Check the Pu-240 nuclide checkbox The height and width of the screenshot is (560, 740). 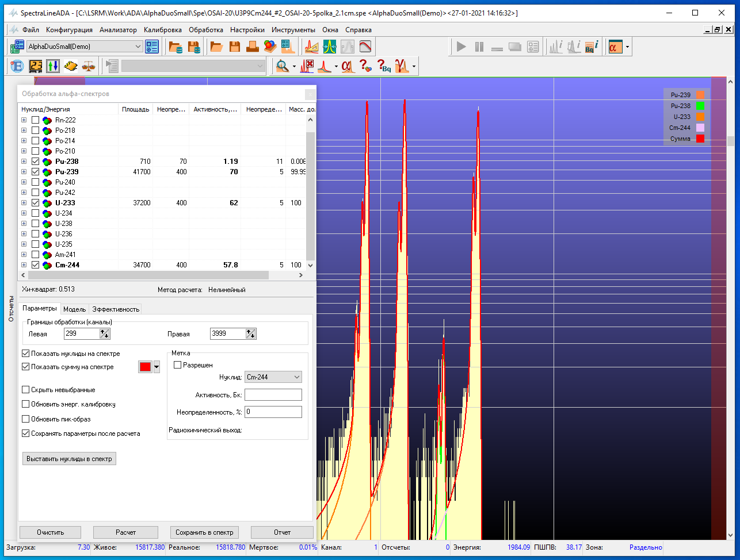[36, 182]
